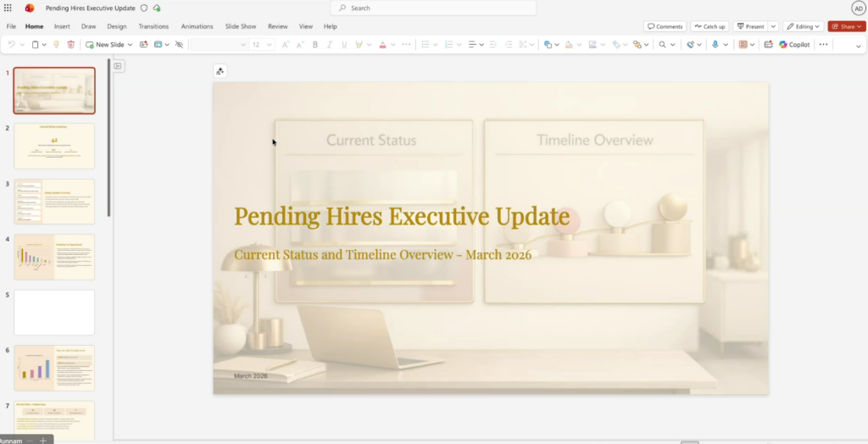Toggle Bold formatting
This screenshot has height=444, width=868.
pos(315,44)
